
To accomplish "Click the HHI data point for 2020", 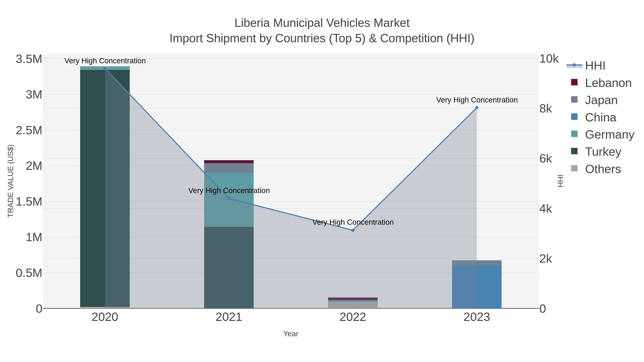I will pyautogui.click(x=105, y=68).
